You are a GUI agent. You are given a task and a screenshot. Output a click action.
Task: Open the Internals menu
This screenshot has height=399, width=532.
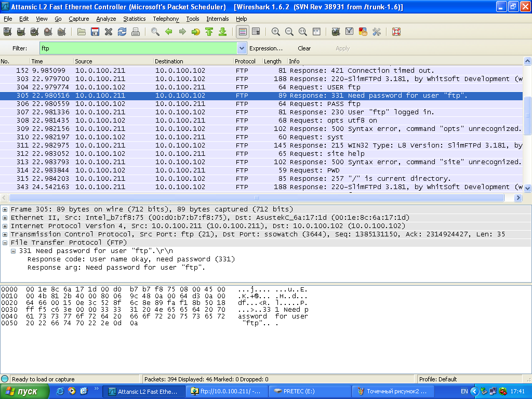[218, 19]
